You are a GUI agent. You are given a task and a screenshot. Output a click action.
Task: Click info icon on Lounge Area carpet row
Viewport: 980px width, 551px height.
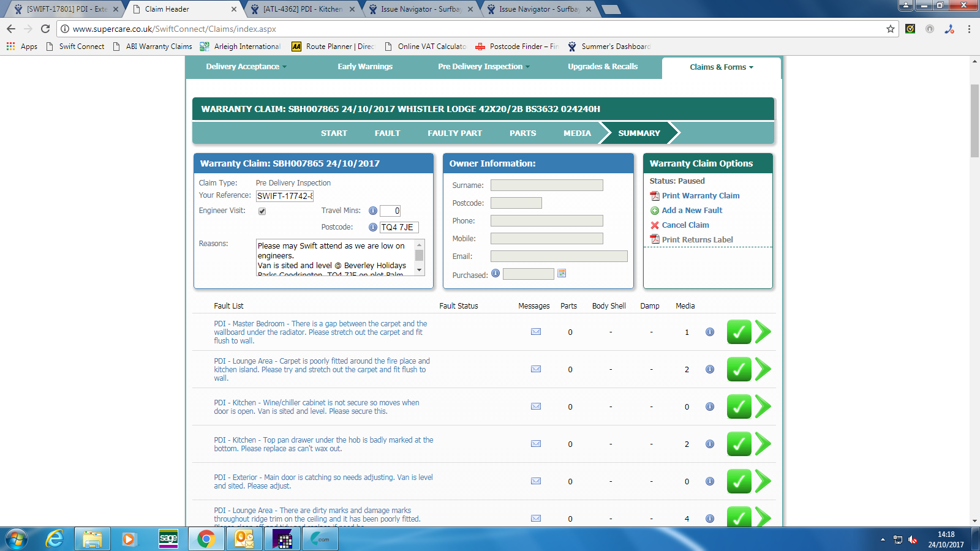click(x=710, y=369)
